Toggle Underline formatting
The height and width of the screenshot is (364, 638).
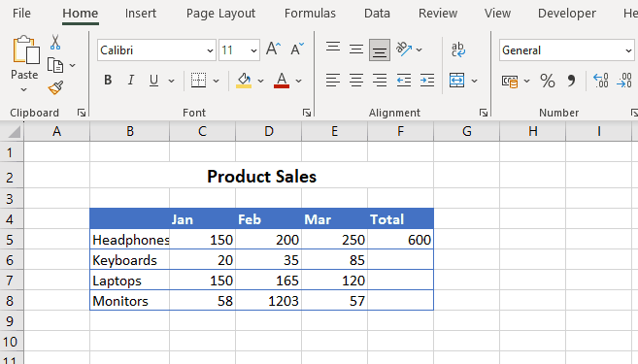click(x=153, y=81)
